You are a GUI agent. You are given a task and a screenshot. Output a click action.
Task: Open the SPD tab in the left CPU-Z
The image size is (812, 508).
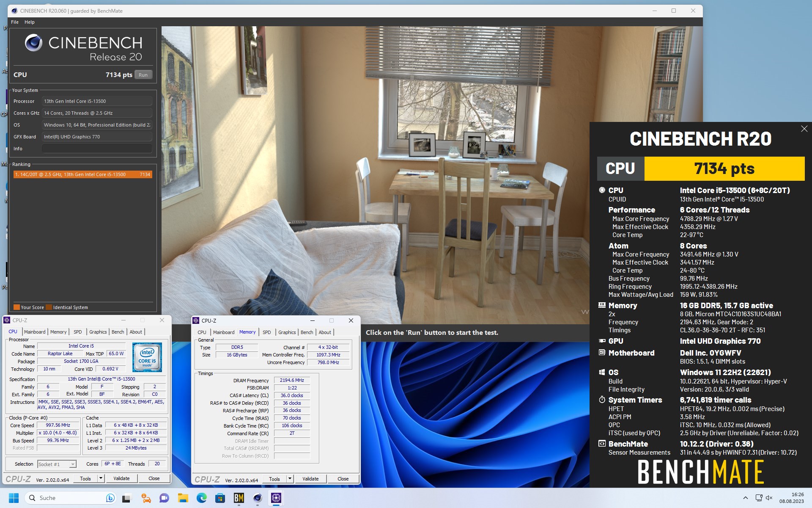tap(78, 332)
